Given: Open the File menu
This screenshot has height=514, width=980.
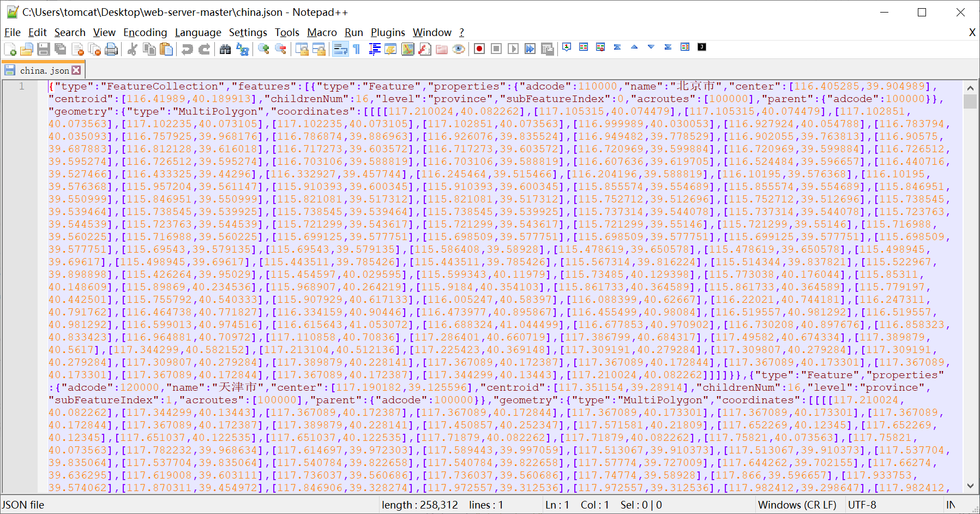Looking at the screenshot, I should pos(13,33).
